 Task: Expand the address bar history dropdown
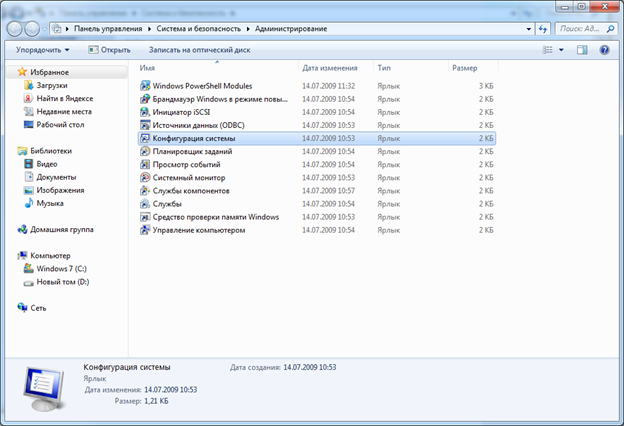pyautogui.click(x=528, y=29)
